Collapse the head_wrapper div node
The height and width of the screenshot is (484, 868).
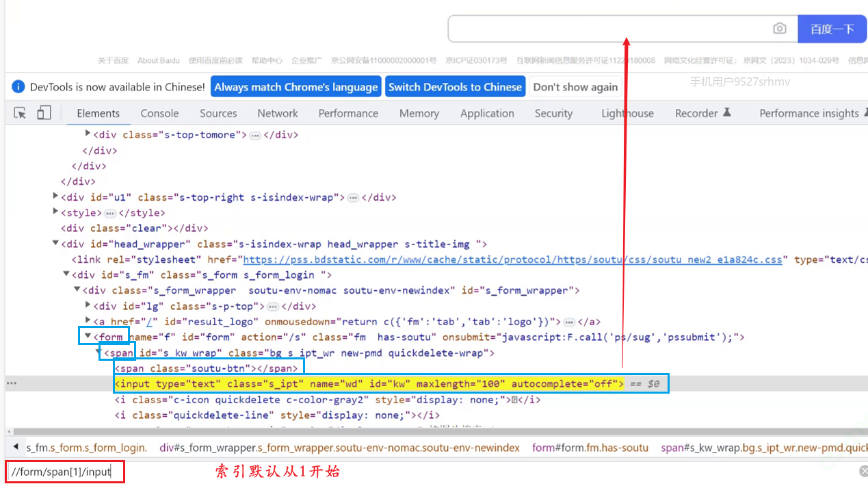(55, 244)
